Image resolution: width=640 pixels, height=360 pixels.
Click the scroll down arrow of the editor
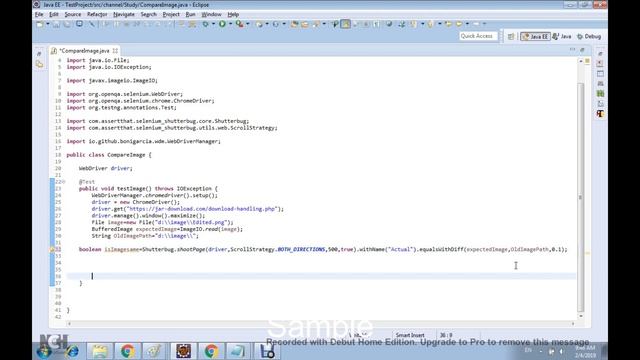581,316
